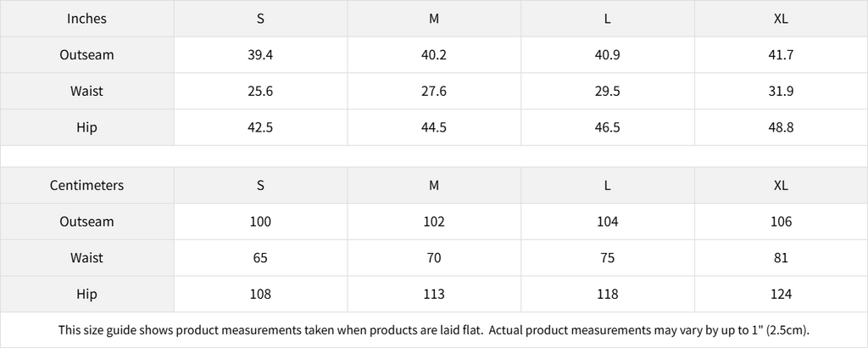Select the 31.9 waist cell
The width and height of the screenshot is (868, 348).
tap(781, 92)
